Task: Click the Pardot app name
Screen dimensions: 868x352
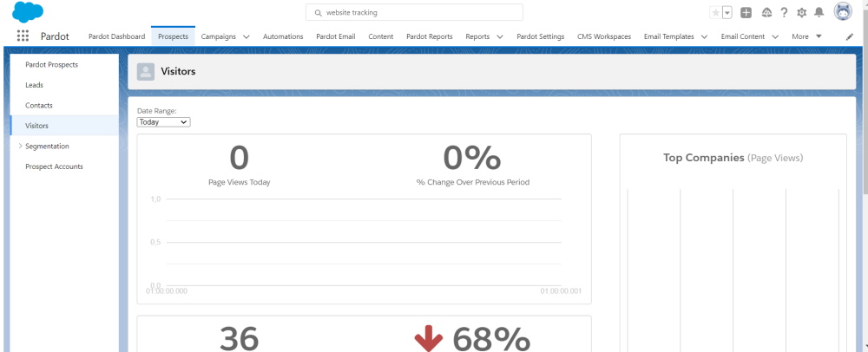Action: (x=55, y=36)
